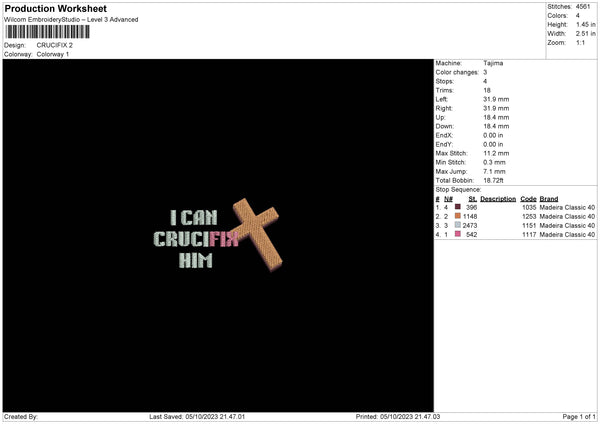Click the Production Worksheet title

click(x=55, y=9)
